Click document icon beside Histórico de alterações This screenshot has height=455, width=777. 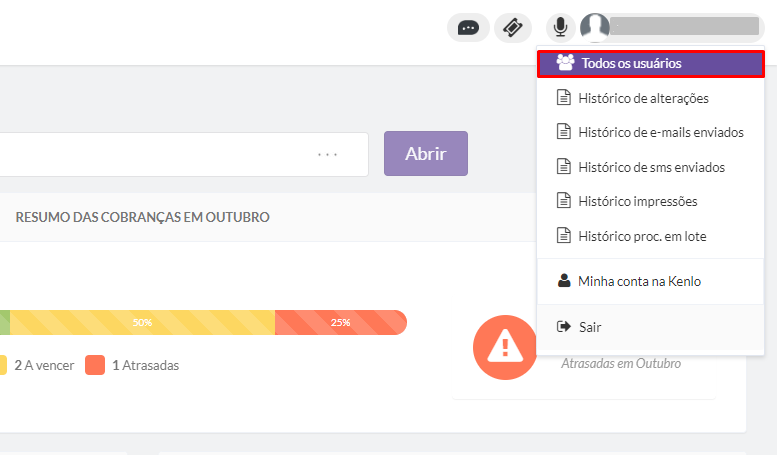(x=563, y=98)
